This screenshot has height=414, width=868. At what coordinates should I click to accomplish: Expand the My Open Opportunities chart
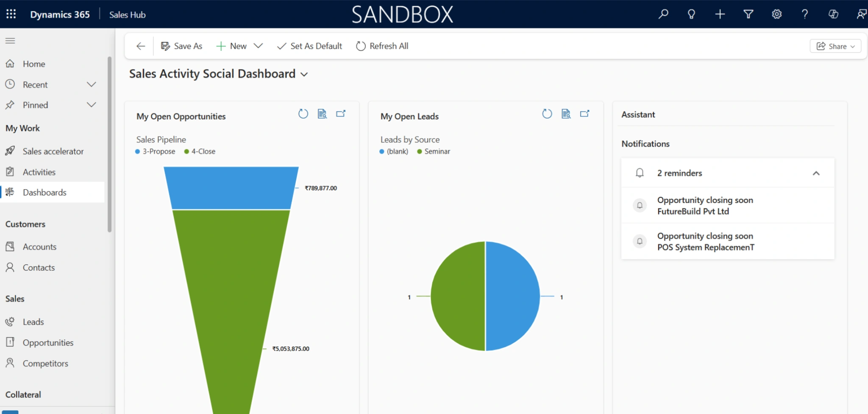point(341,114)
